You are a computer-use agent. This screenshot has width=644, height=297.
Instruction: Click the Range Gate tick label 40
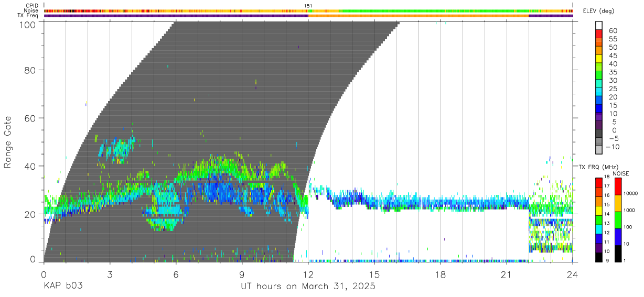pyautogui.click(x=29, y=166)
